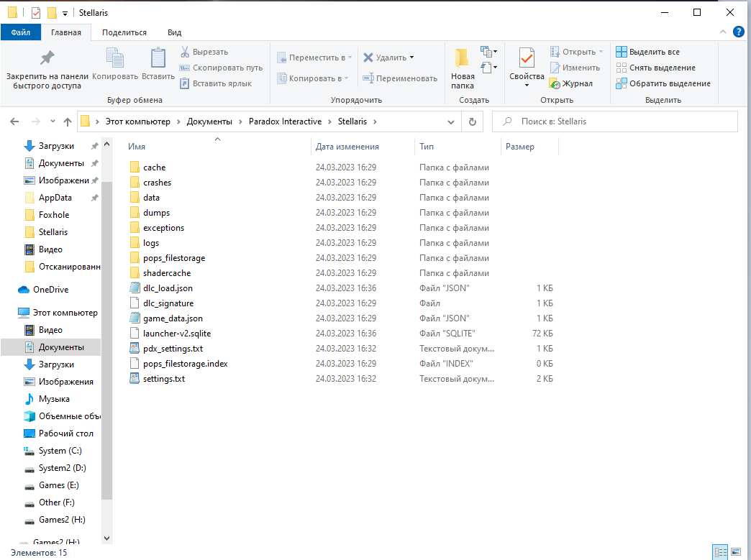Click the Вставить (Paste) ribbon icon
Viewport: 751px width, 560px height.
coord(158,64)
